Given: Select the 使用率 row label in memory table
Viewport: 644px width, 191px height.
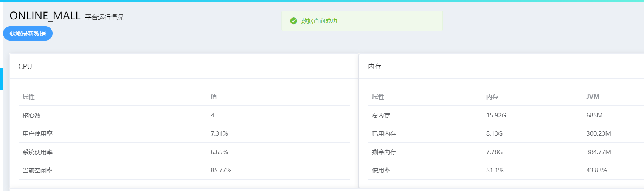Looking at the screenshot, I should (381, 170).
